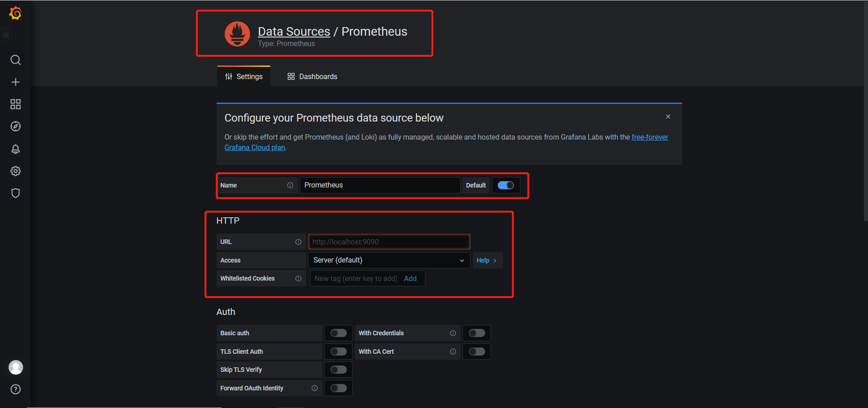Click the info icon beside Whitelisted Cookies
The height and width of the screenshot is (408, 868).
pyautogui.click(x=298, y=279)
